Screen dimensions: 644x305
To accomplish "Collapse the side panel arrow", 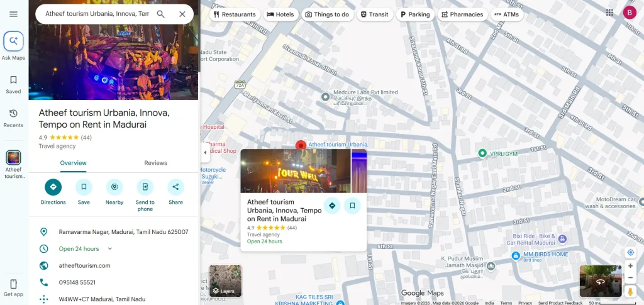I will click(x=206, y=153).
